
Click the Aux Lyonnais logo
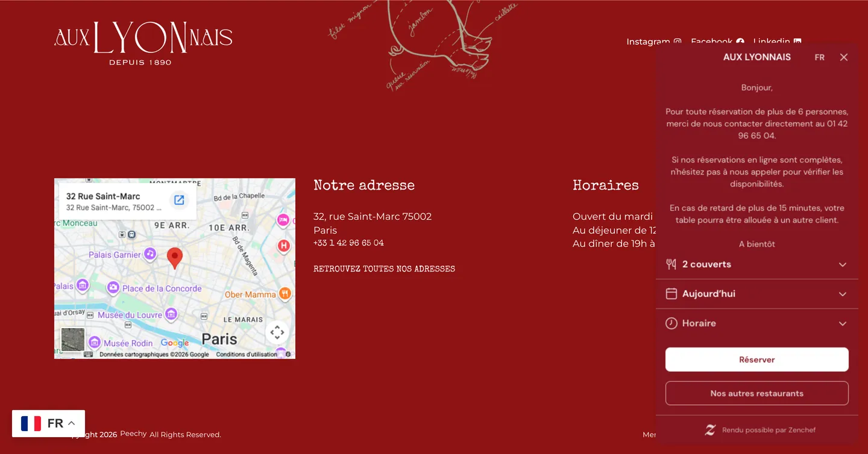[x=143, y=43]
